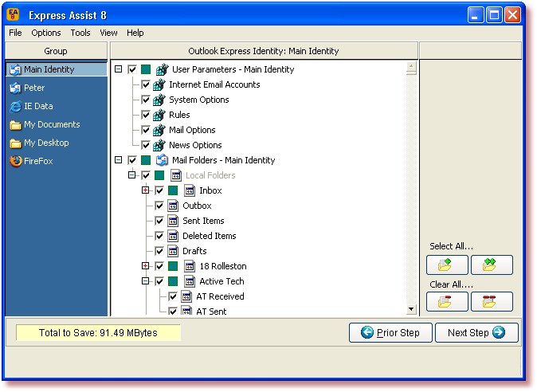Uncheck the Outbox checkbox
The image size is (537, 392).
pos(159,206)
